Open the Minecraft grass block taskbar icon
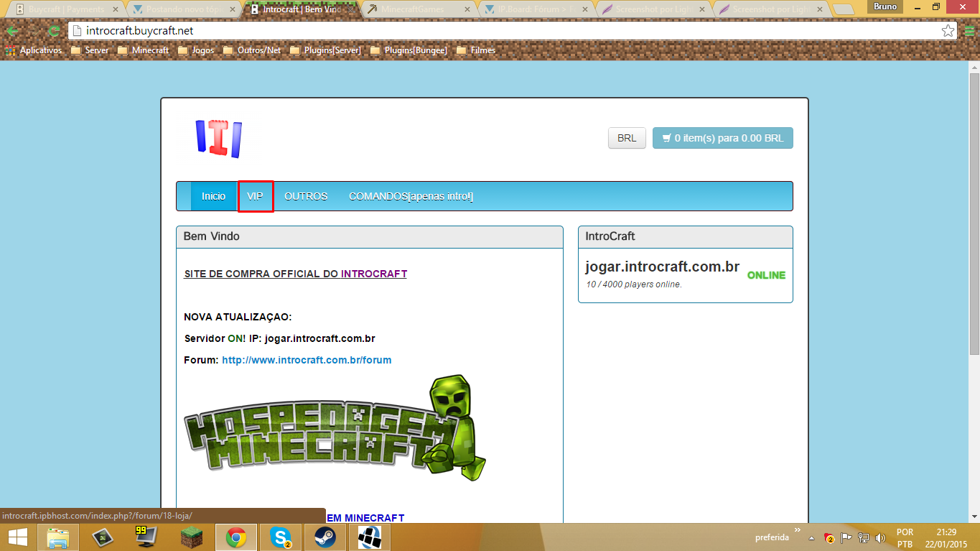This screenshot has width=980, height=551. tap(192, 537)
